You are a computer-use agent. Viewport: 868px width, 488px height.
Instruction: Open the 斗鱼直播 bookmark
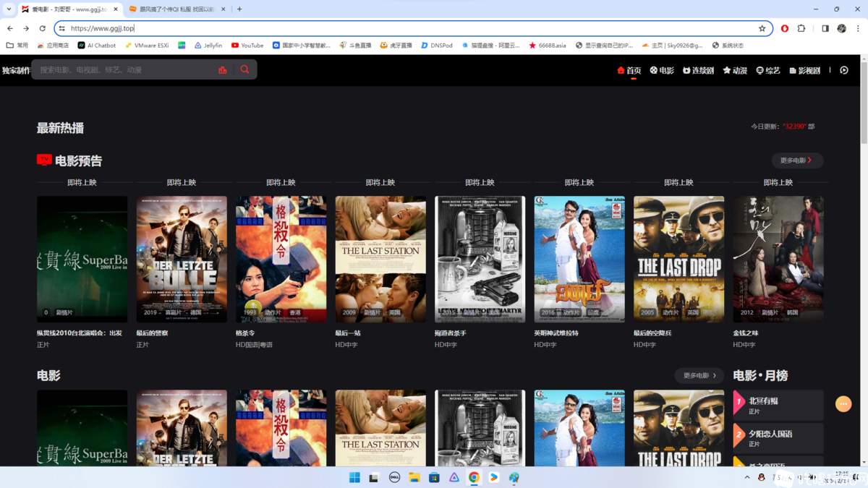pyautogui.click(x=355, y=45)
